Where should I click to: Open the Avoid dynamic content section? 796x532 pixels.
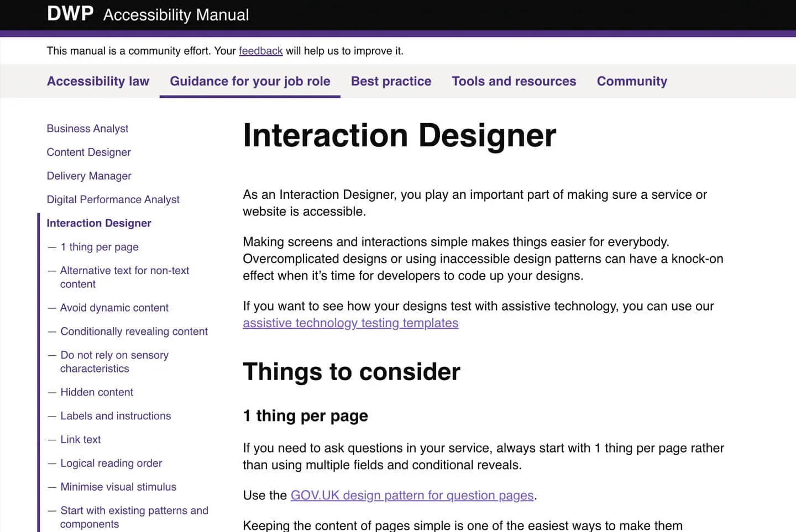(114, 308)
